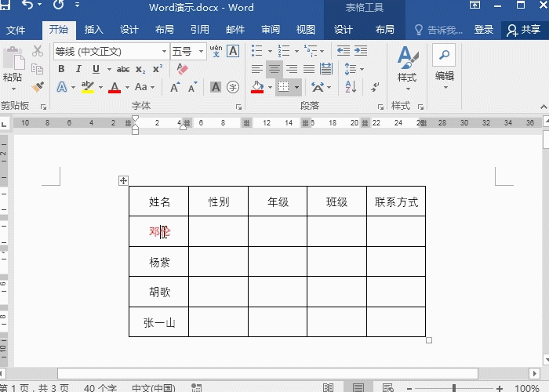Switch to the 邮件 Mailings tab

click(x=235, y=30)
